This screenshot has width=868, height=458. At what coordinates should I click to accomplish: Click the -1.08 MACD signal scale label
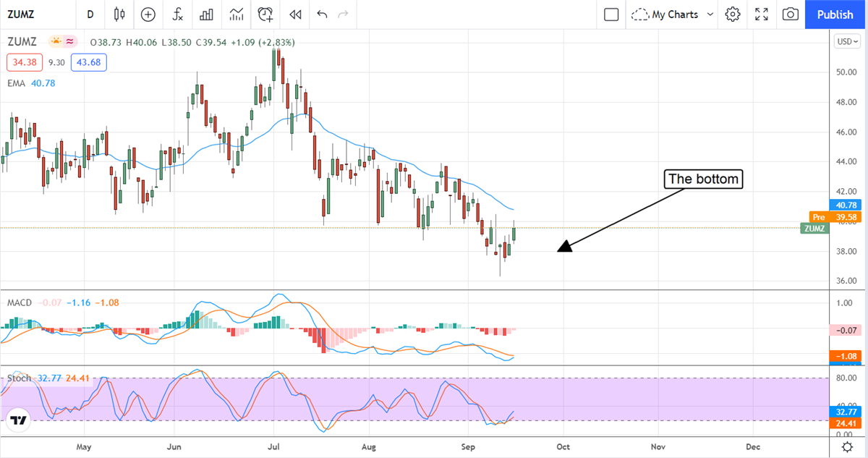point(844,356)
